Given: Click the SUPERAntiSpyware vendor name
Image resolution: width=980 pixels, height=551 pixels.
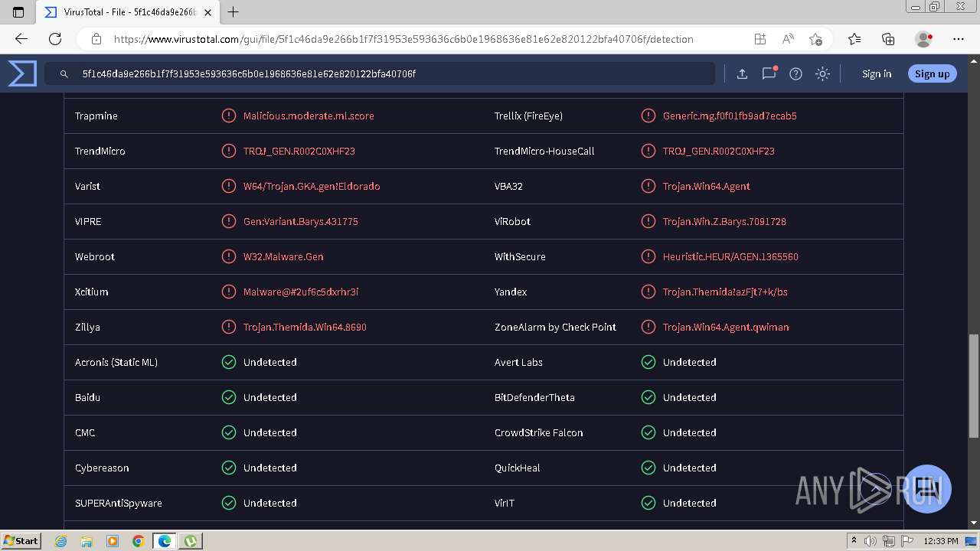Looking at the screenshot, I should [119, 503].
